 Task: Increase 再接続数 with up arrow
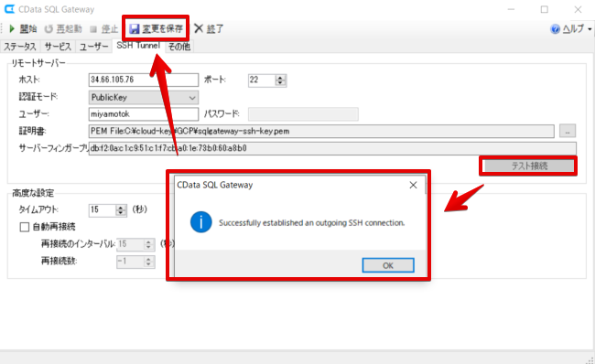[x=148, y=259]
